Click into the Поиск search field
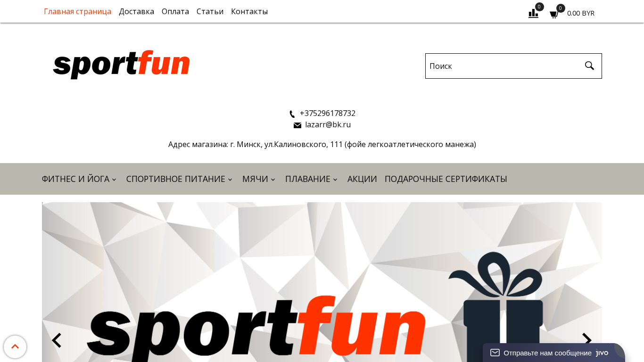The height and width of the screenshot is (362, 644). pos(504,66)
